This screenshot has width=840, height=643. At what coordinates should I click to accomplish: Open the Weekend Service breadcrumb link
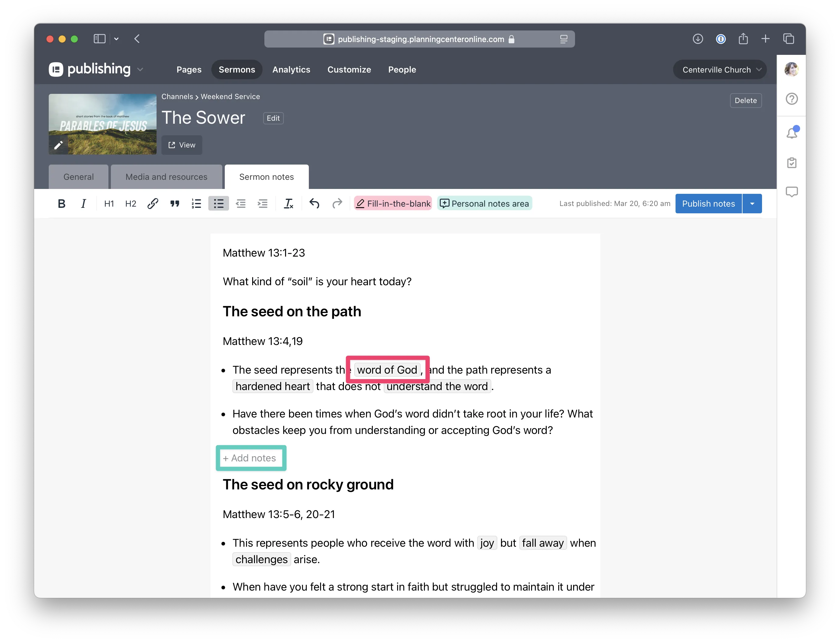pos(230,96)
